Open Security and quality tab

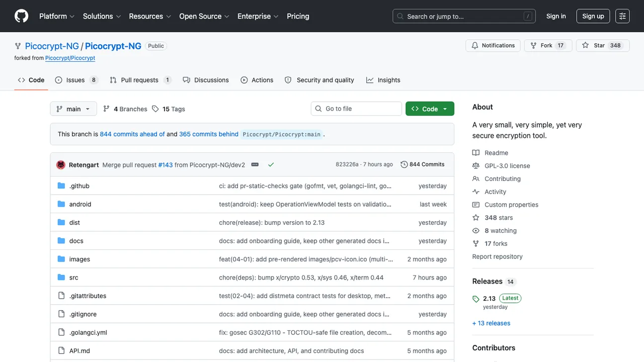coord(319,80)
